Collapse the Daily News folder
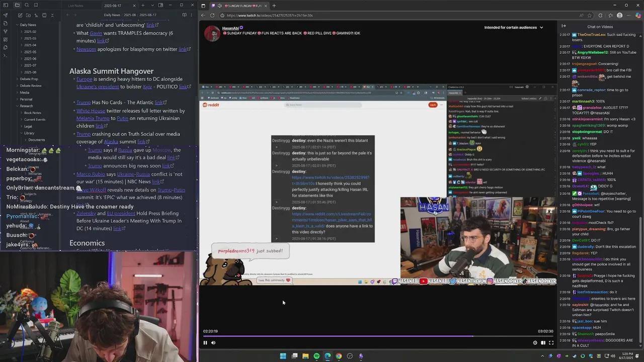The height and width of the screenshot is (362, 644). [x=28, y=25]
